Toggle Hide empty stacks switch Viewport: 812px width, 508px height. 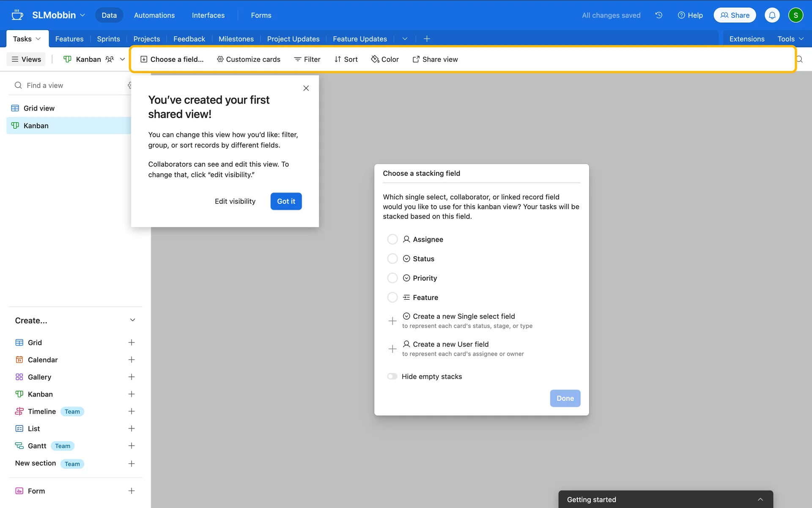pos(392,376)
